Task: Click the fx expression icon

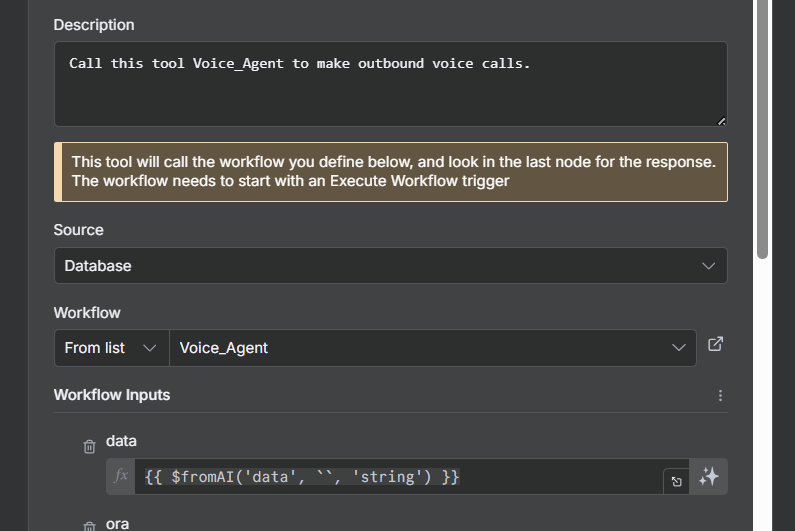Action: (x=121, y=476)
